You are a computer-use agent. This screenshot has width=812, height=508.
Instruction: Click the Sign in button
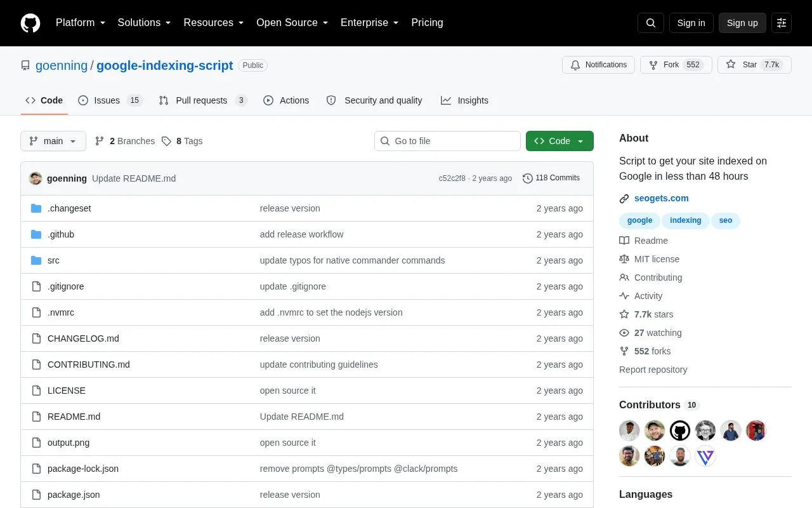[x=691, y=23]
